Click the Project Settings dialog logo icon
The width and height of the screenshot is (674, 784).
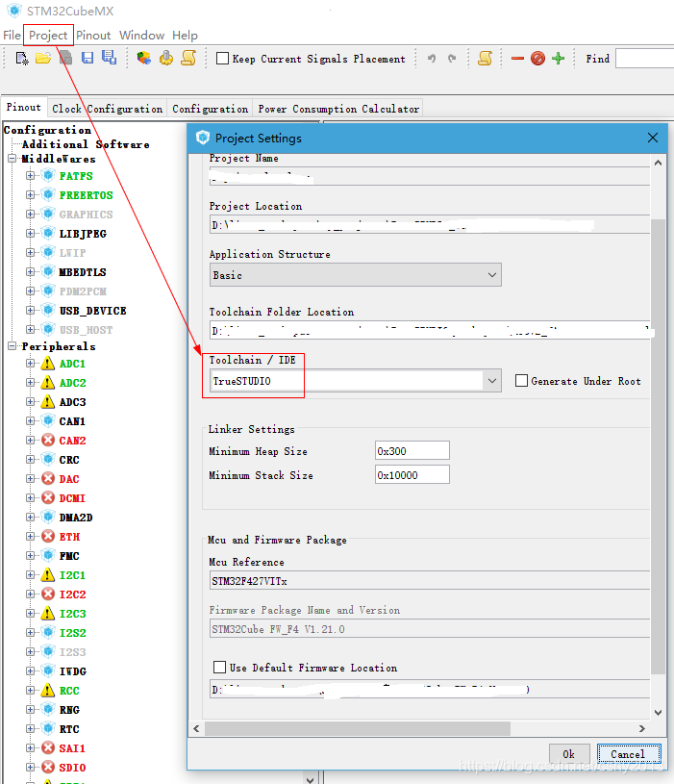click(202, 138)
